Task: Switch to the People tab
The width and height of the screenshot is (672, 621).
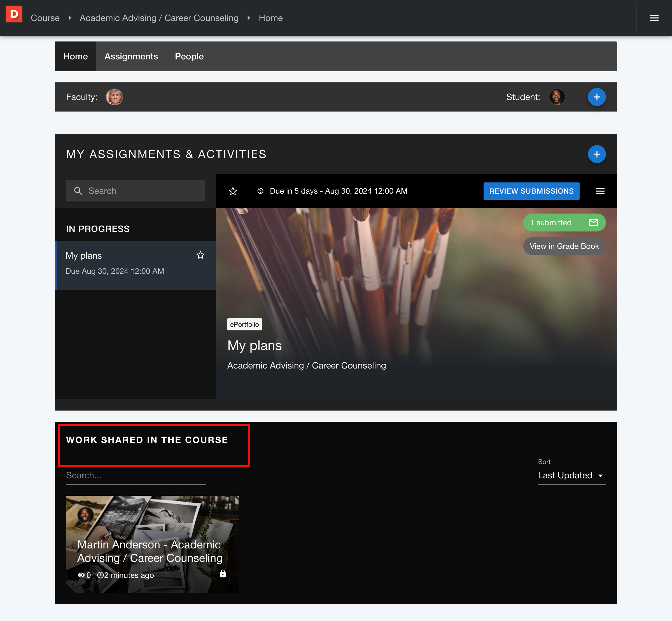Action: [189, 56]
